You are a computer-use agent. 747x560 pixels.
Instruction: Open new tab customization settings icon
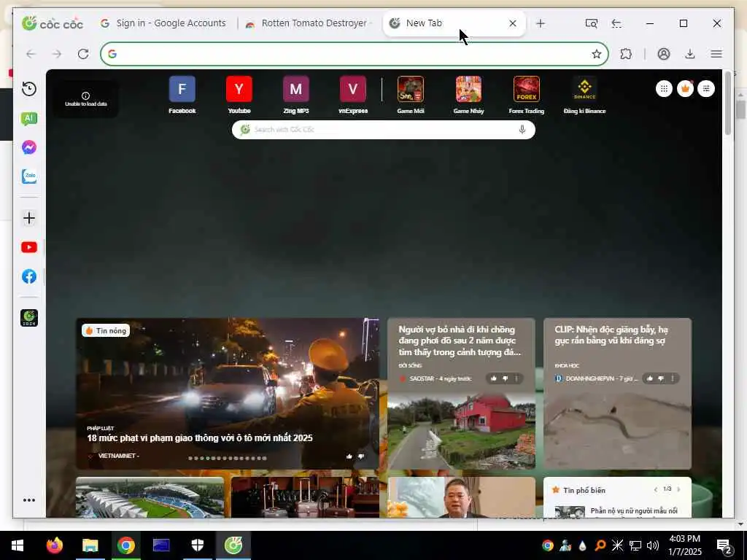tap(706, 88)
